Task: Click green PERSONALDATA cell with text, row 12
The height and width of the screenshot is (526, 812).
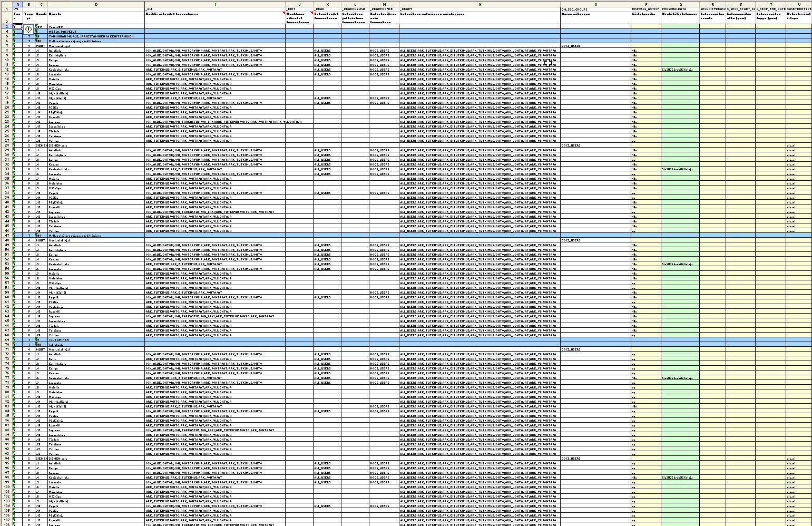Action: coord(680,70)
